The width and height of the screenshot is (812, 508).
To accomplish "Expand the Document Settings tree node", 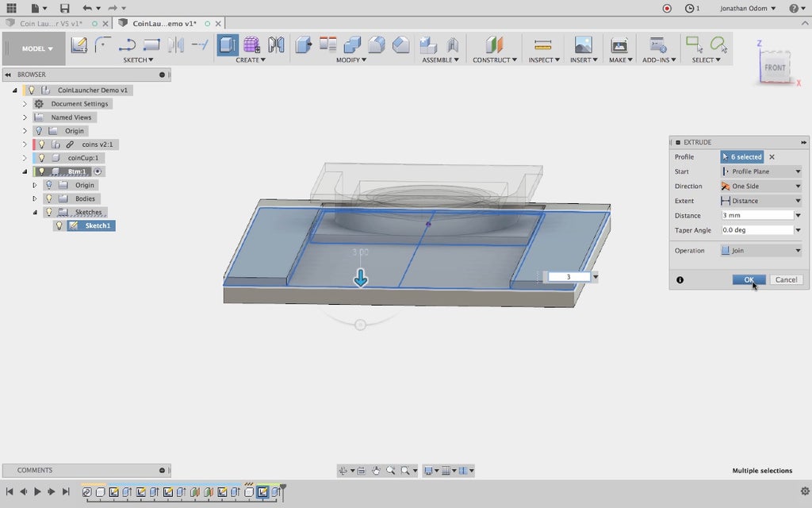I will (x=24, y=104).
